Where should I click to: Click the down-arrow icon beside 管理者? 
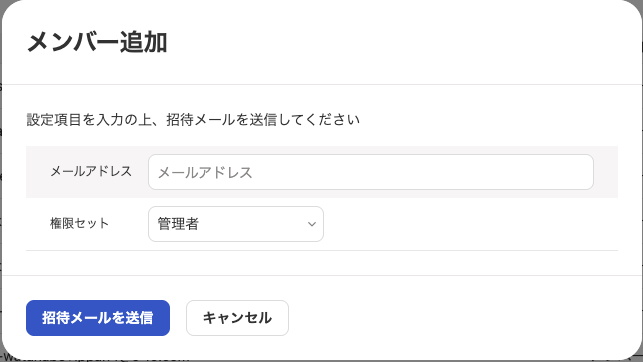(x=312, y=224)
